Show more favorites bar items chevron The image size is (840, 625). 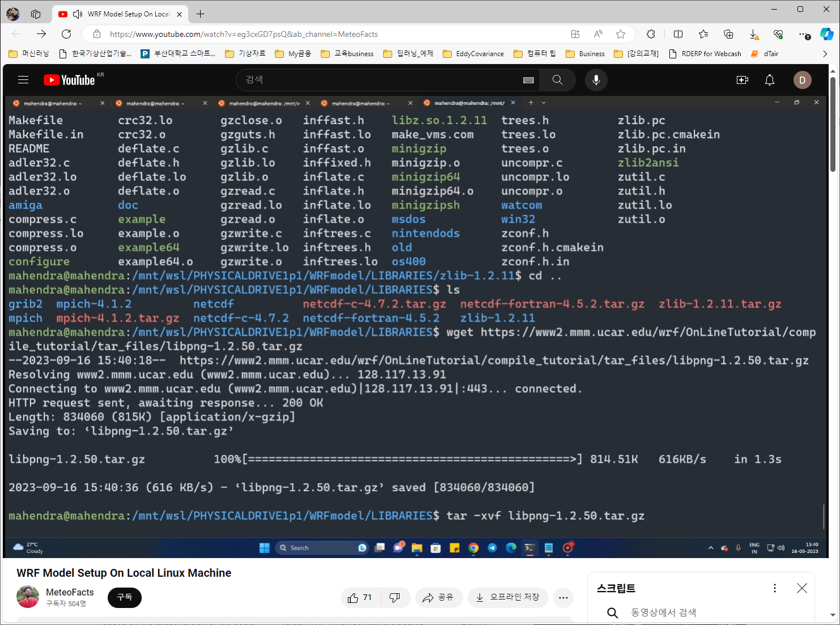[825, 54]
